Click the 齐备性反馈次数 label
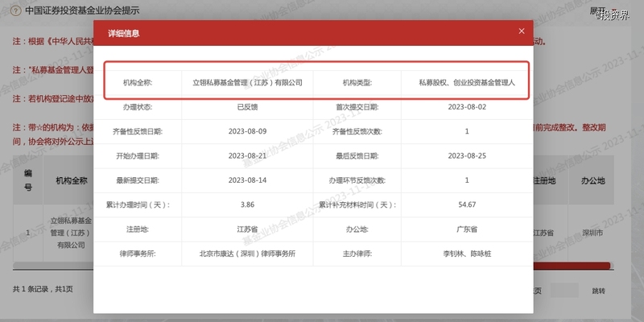The image size is (644, 322). click(357, 132)
